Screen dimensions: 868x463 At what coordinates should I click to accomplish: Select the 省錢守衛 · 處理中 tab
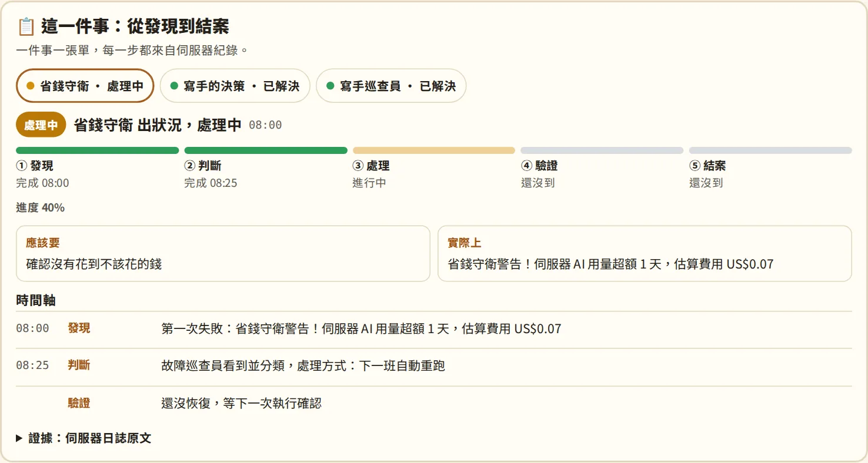(x=85, y=86)
